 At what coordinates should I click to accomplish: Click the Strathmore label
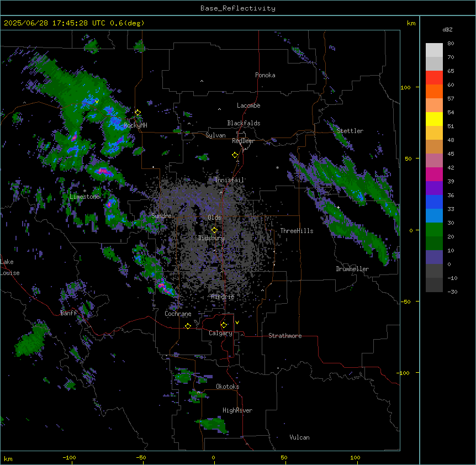point(285,336)
